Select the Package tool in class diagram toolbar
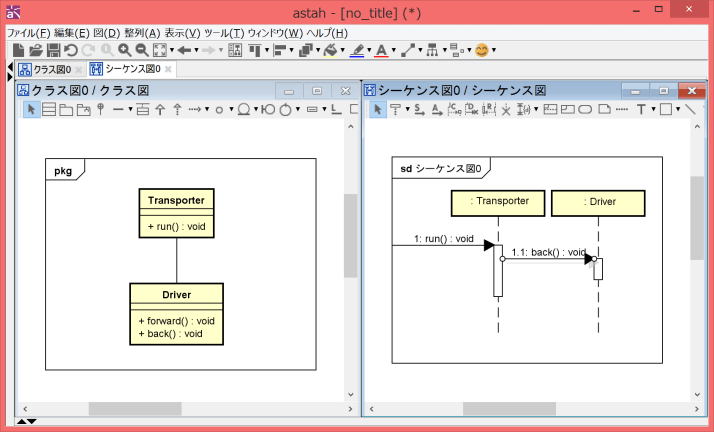Image resolution: width=714 pixels, height=432 pixels. click(66, 109)
